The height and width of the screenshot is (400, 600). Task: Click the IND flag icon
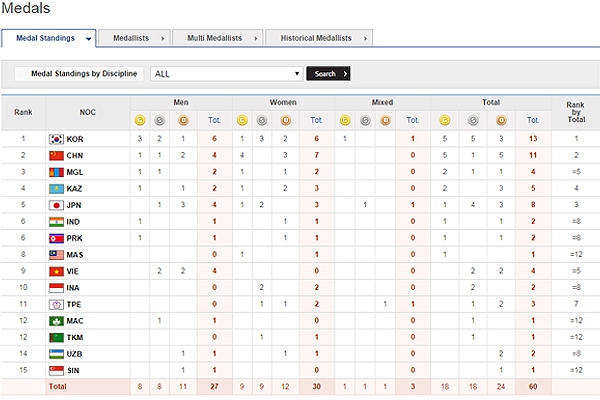tap(56, 222)
